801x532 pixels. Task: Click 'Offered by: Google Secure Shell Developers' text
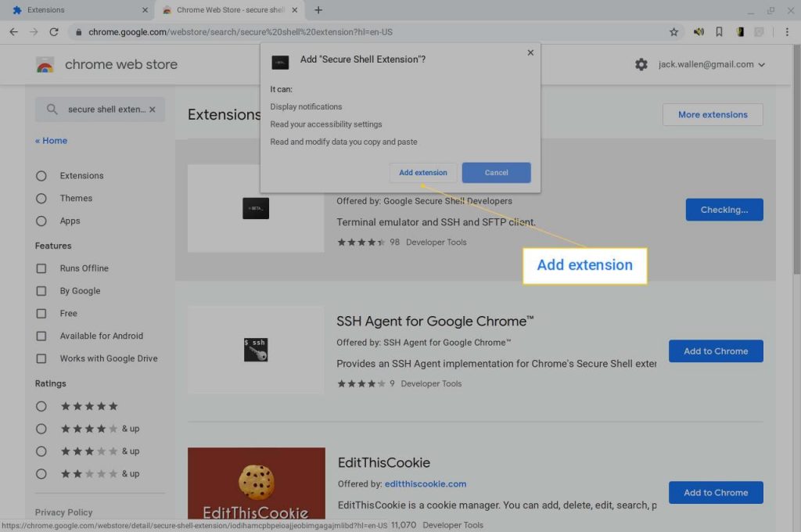pos(424,201)
